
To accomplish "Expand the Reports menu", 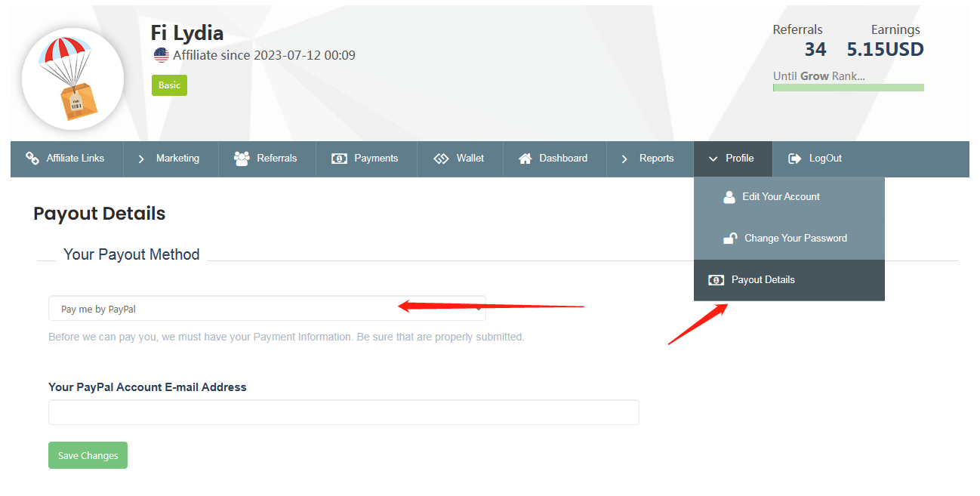I will [649, 159].
